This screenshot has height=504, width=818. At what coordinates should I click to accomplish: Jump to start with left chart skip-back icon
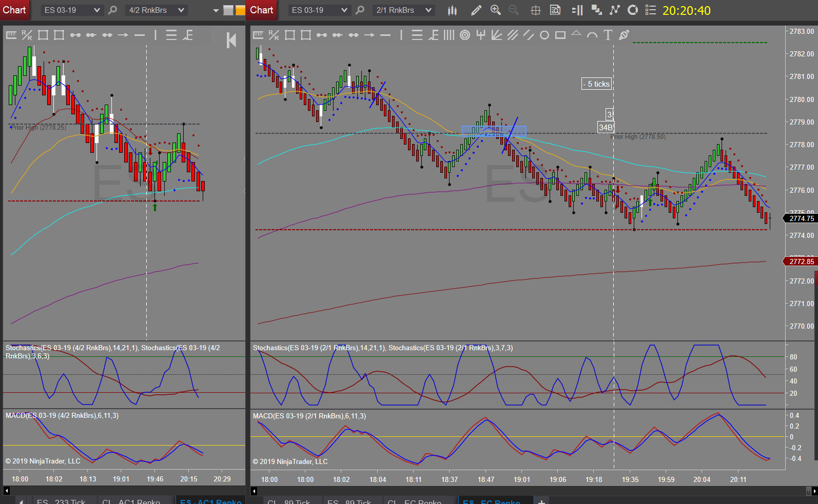coord(231,40)
